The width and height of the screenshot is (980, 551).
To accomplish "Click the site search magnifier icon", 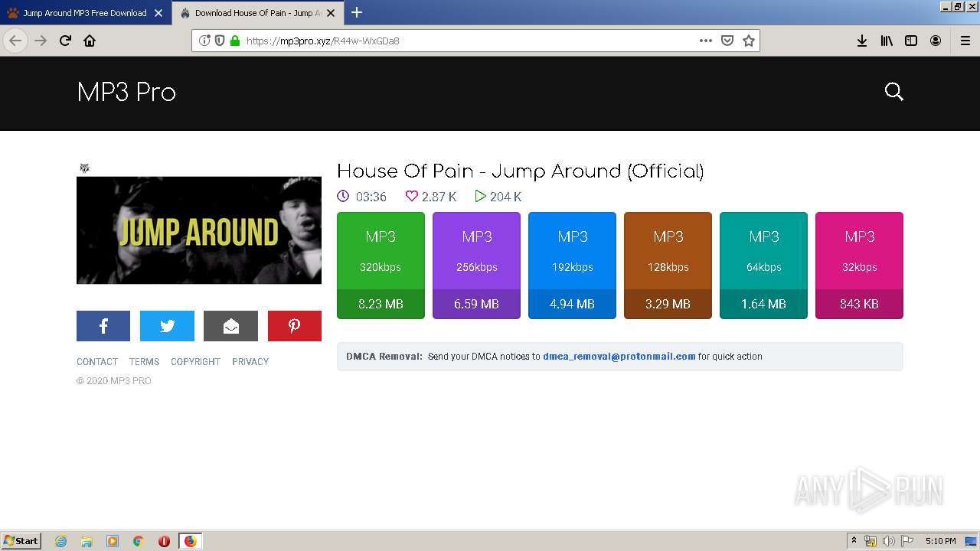I will pyautogui.click(x=893, y=92).
